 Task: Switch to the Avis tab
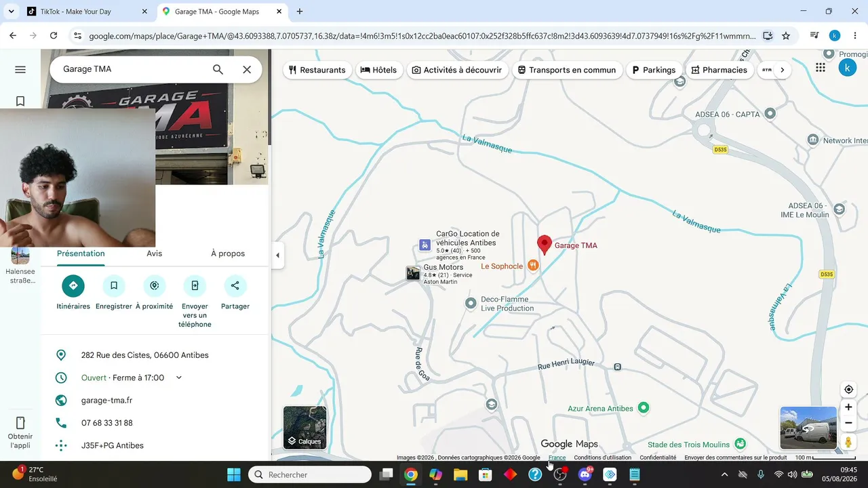point(155,253)
